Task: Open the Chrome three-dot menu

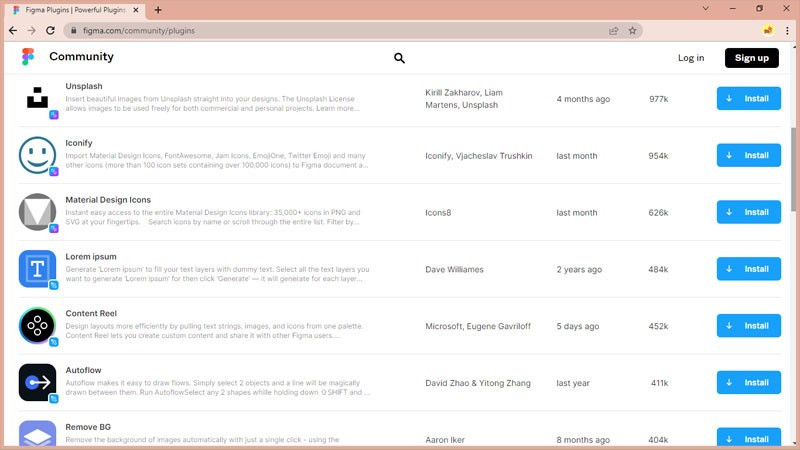Action: click(787, 31)
